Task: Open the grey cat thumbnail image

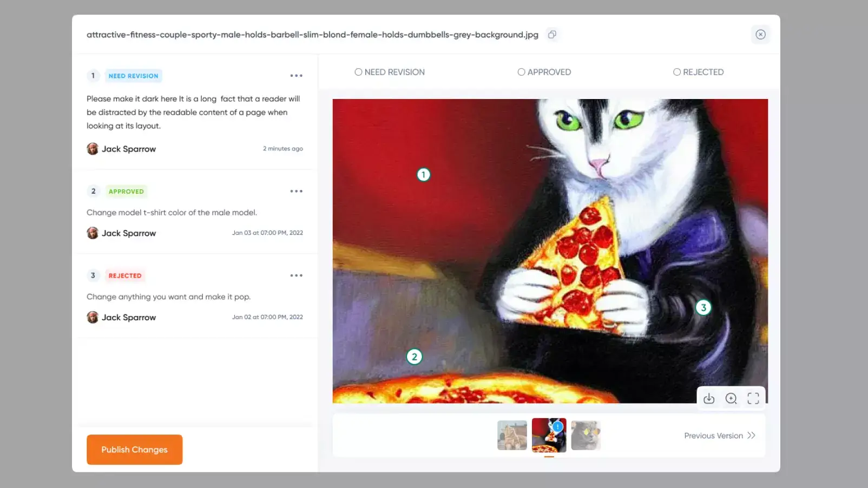Action: click(x=586, y=436)
